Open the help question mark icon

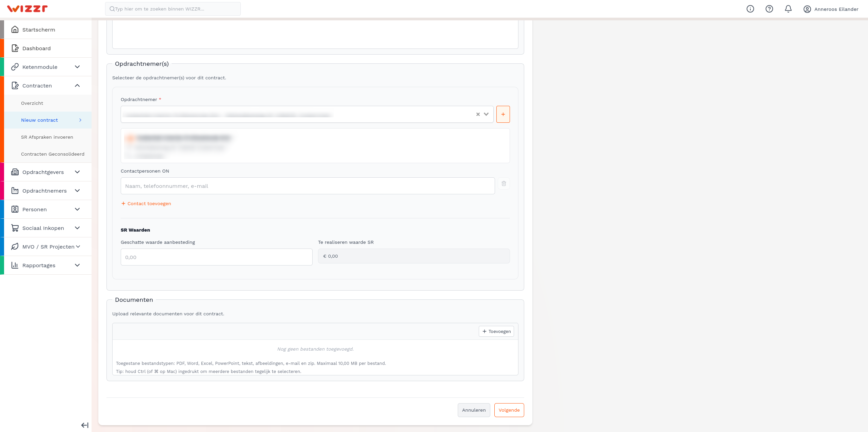(769, 9)
